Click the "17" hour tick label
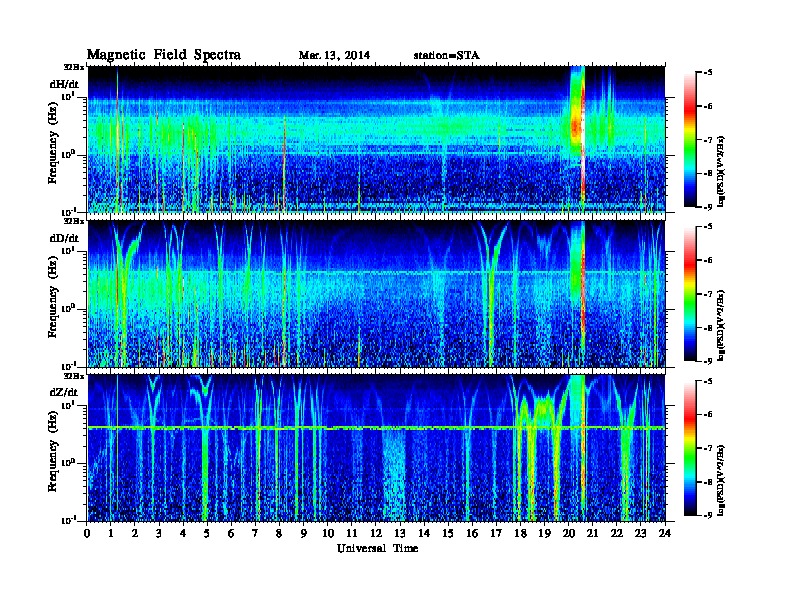Viewport: 792px width, 612px height. pos(497,534)
